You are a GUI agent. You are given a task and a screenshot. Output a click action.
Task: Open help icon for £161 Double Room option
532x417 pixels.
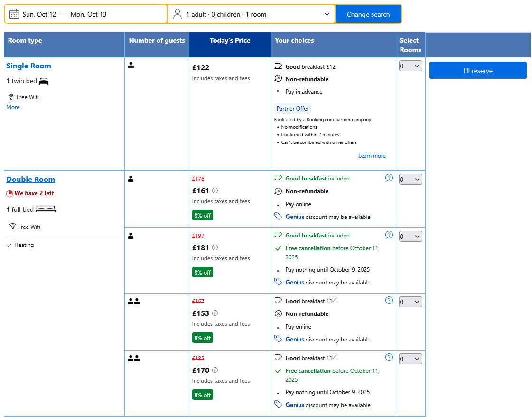(x=389, y=178)
